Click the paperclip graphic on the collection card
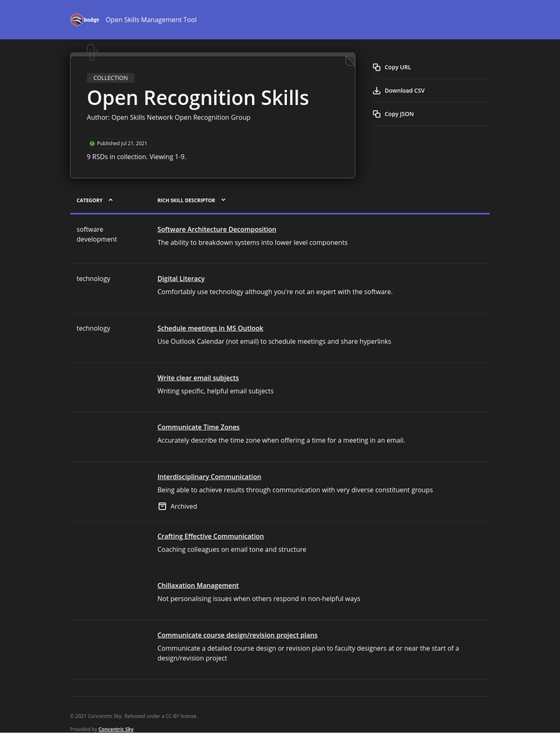The image size is (560, 734). (91, 52)
